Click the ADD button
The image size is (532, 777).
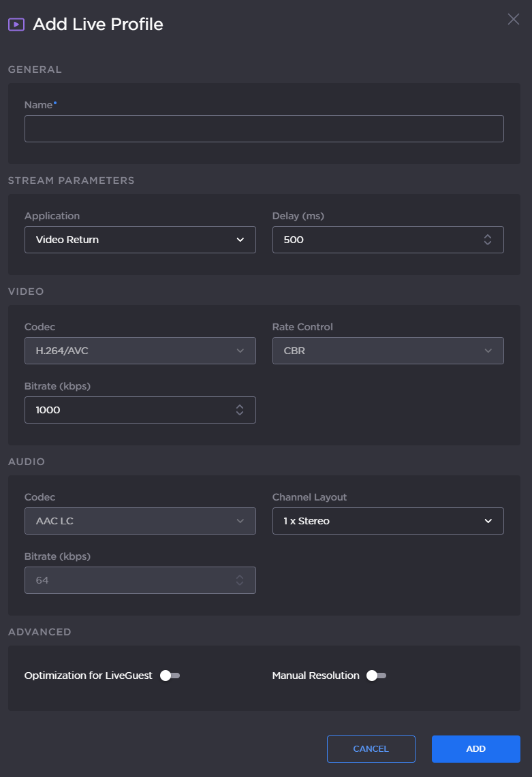pyautogui.click(x=475, y=748)
